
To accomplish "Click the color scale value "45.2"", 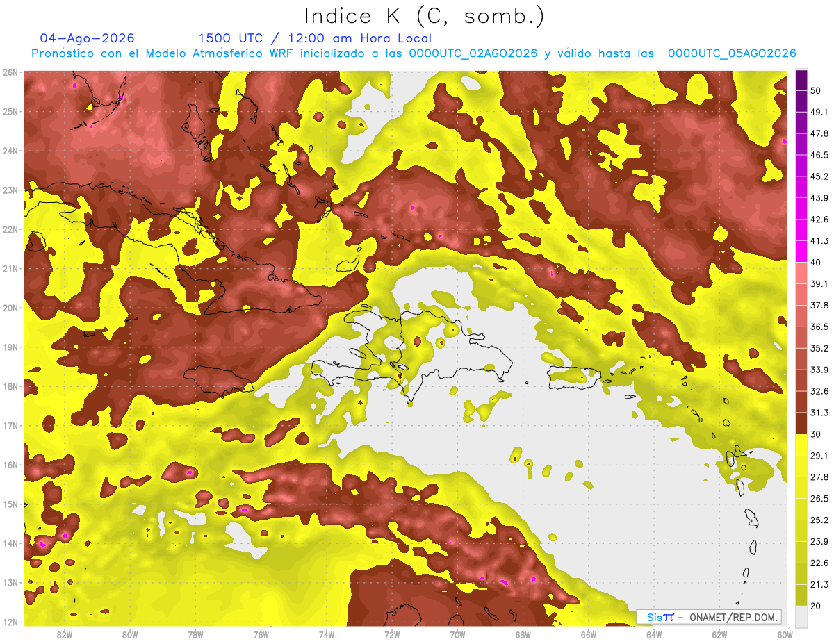I will 820,176.
